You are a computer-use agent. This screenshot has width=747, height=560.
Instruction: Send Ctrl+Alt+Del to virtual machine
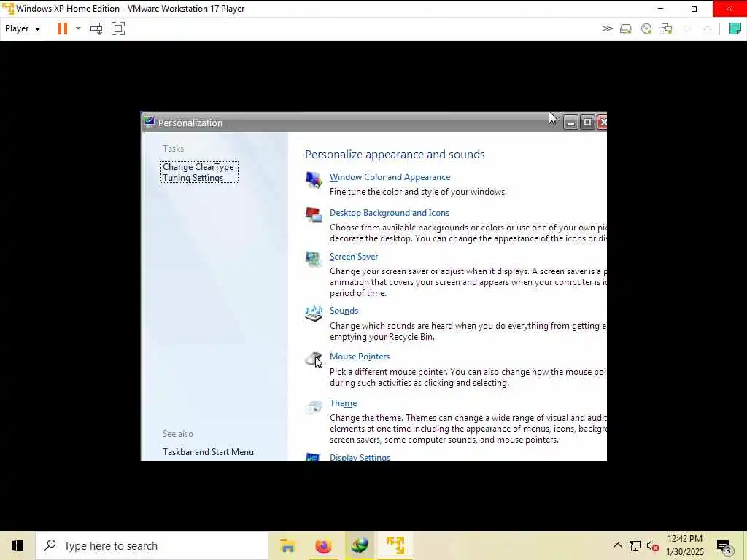click(x=96, y=28)
